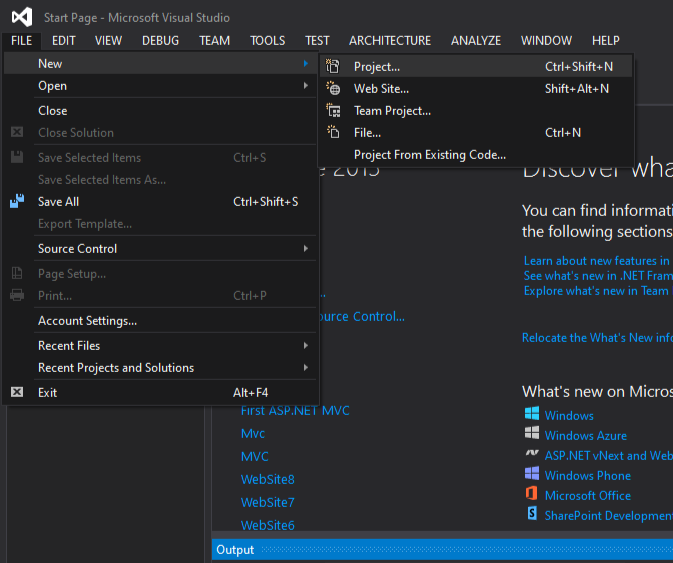
Task: Expand Recent Projects and Solutions arrow
Action: [x=306, y=367]
